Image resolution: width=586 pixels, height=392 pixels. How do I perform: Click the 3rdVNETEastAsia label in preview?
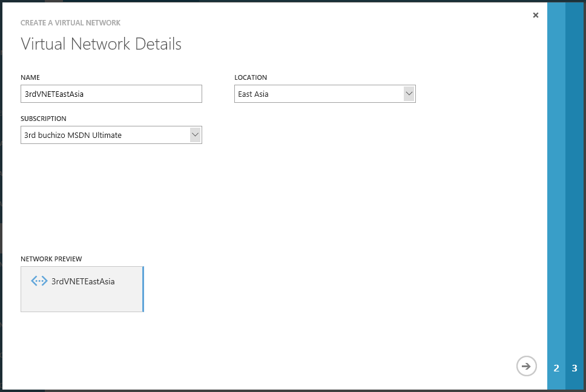(x=83, y=281)
